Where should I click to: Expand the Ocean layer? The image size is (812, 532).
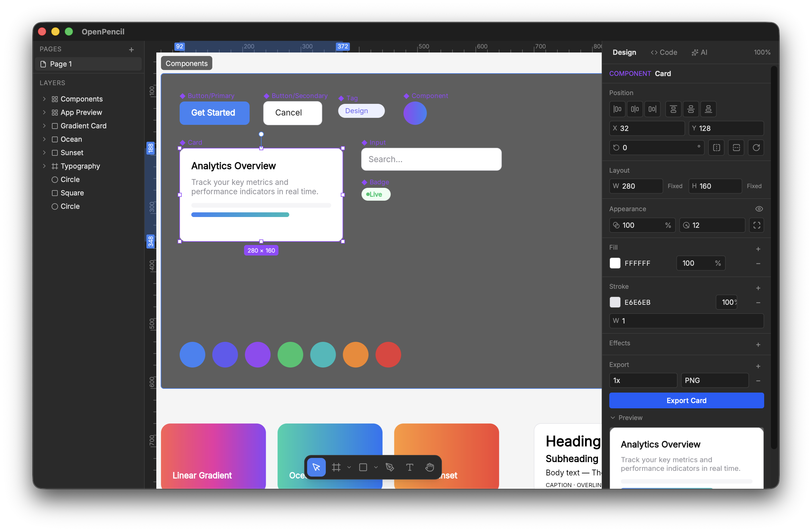pyautogui.click(x=44, y=139)
